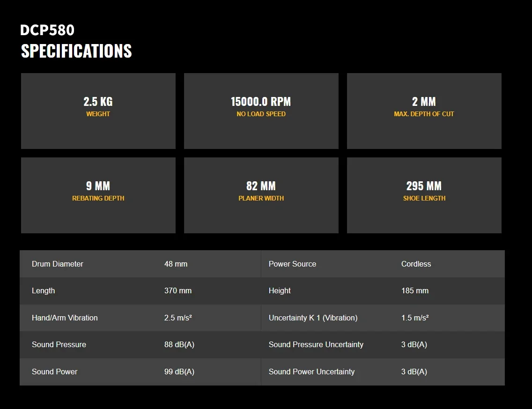Click the 2 MM Max. Depth of Cut card
Screen dimensions: 532x409
424,111
